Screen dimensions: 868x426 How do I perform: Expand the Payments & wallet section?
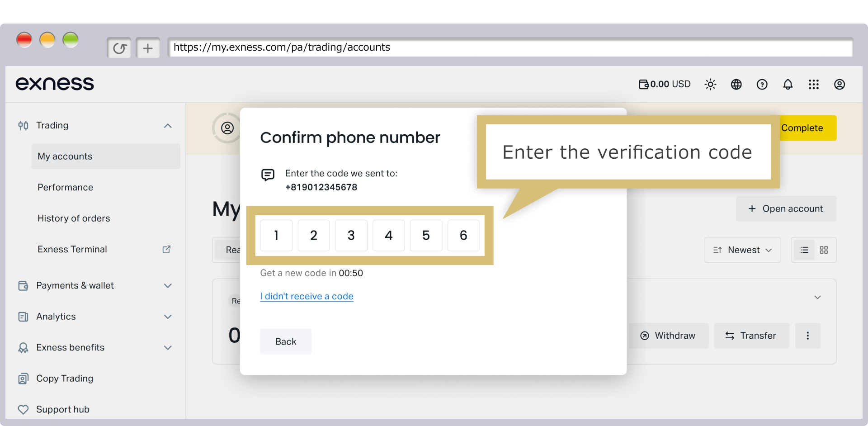168,286
